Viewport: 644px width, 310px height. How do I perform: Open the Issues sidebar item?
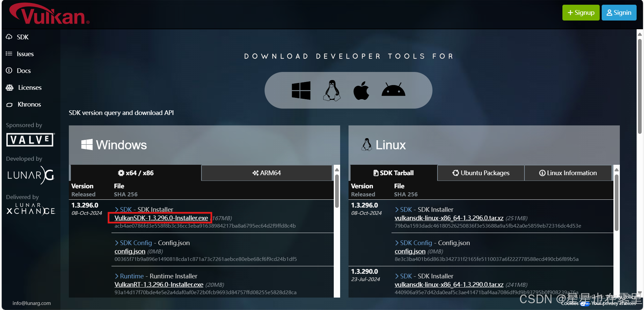pos(20,54)
